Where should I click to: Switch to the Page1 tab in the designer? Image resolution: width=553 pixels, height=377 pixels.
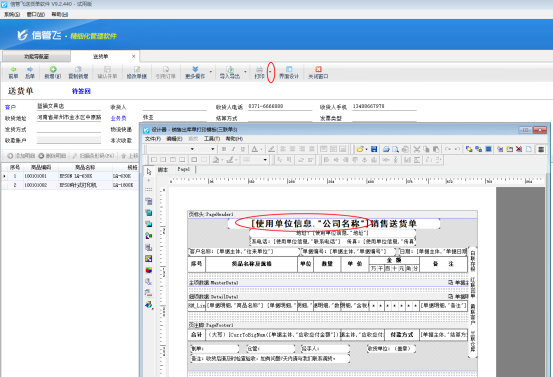(x=183, y=170)
